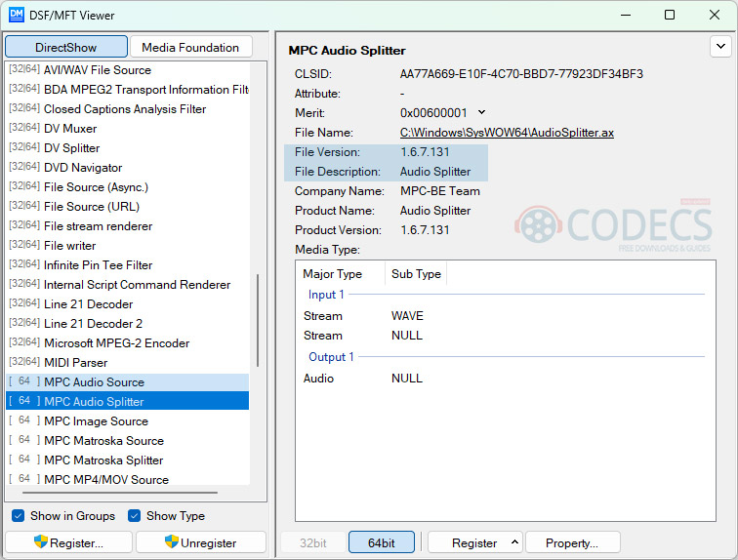The height and width of the screenshot is (560, 738).
Task: Select File Source (Async.) filter
Action: point(128,187)
